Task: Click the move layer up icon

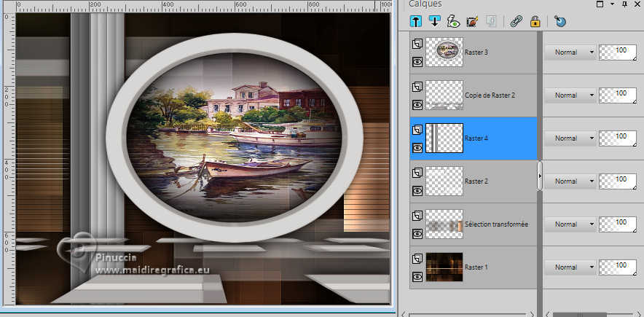Action: pyautogui.click(x=416, y=21)
